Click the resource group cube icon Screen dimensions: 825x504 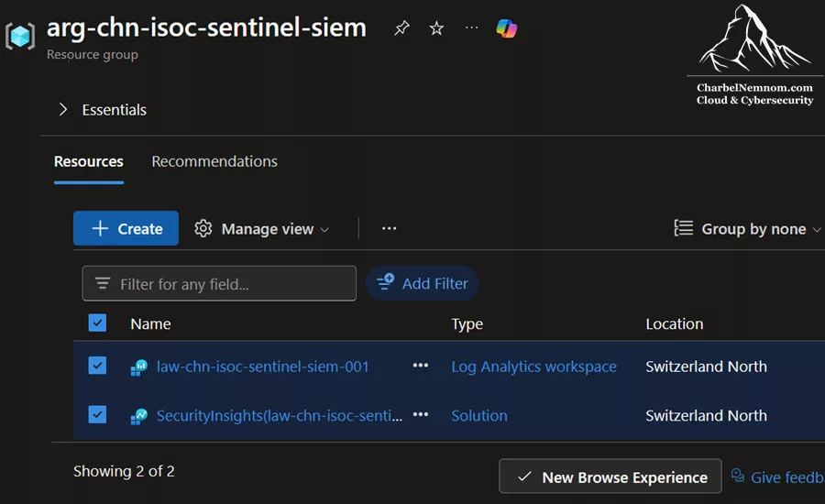pos(20,36)
